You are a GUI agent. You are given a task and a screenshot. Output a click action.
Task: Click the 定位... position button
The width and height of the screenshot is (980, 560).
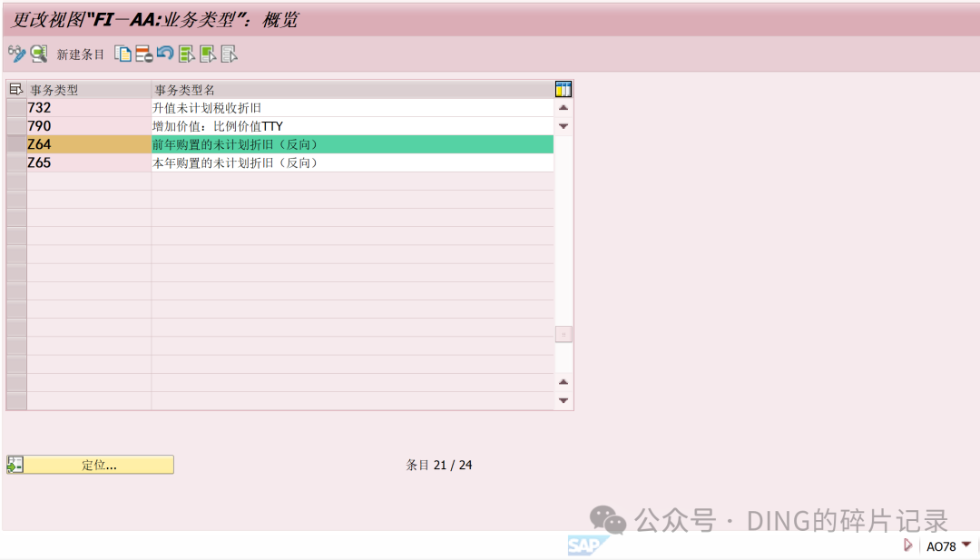click(x=91, y=465)
